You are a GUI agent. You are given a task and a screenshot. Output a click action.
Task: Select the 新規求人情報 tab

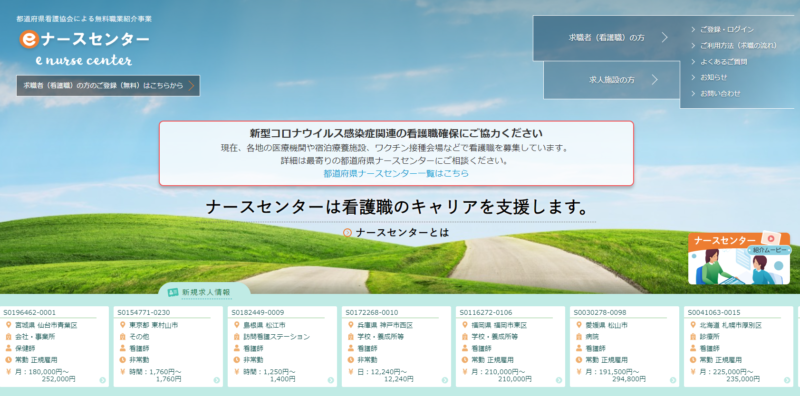point(204,292)
